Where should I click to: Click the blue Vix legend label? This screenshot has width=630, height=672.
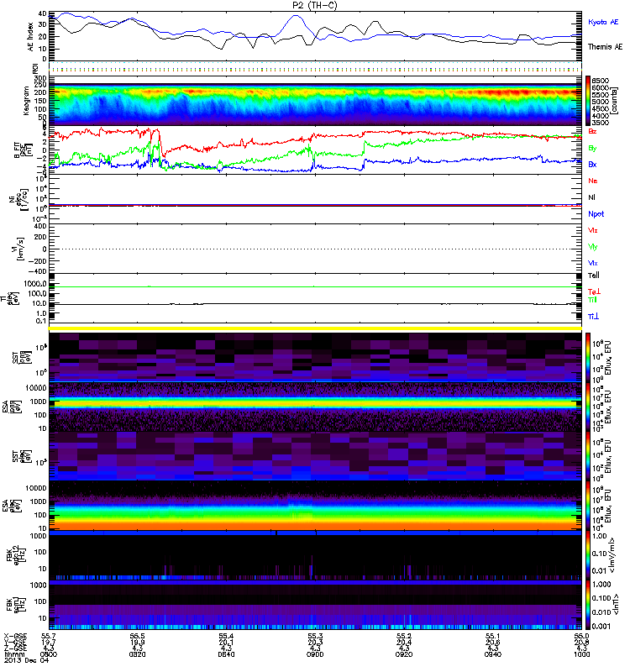coord(592,263)
